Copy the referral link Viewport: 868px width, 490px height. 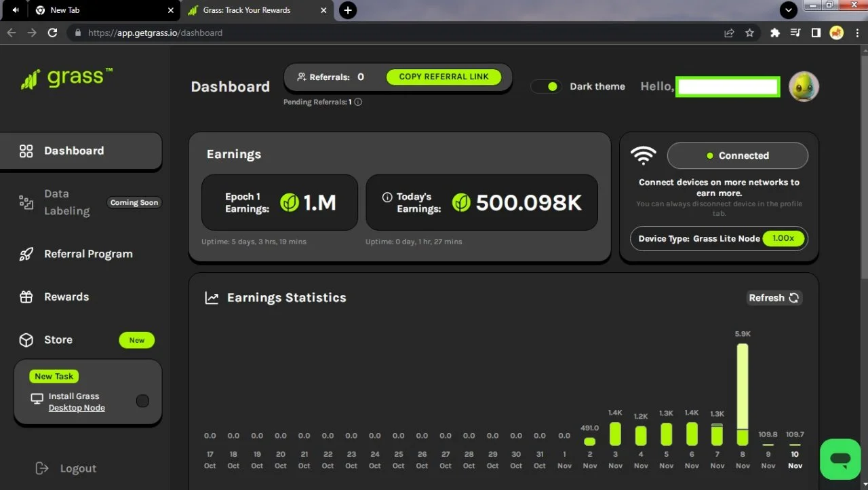coord(443,77)
